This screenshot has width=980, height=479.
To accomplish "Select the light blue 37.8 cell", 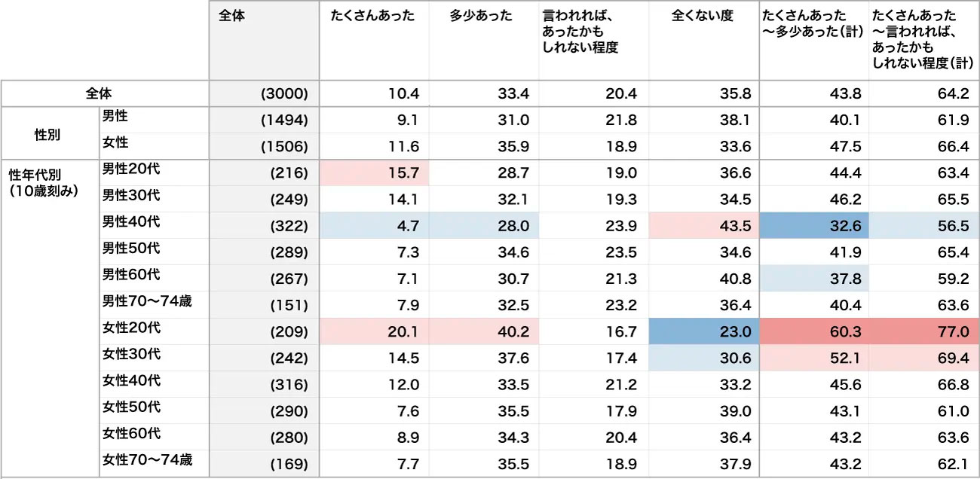I will pos(814,279).
